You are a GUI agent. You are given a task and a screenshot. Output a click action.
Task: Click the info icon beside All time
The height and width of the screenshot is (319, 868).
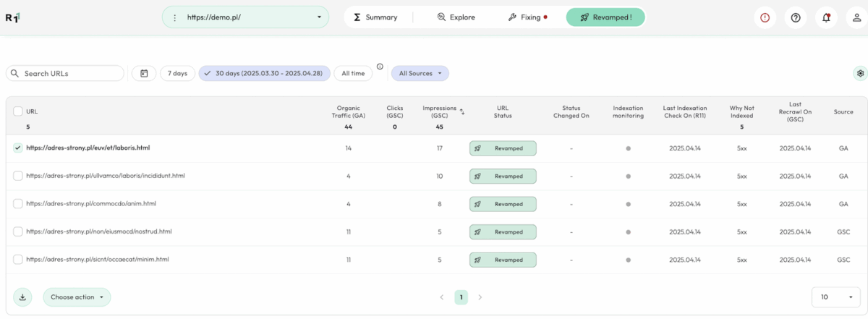[x=380, y=67]
